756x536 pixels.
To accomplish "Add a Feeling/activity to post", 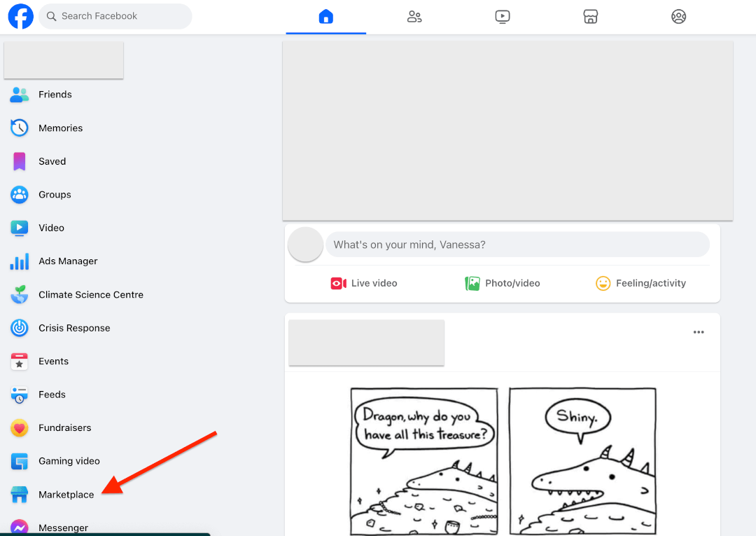I will [640, 283].
